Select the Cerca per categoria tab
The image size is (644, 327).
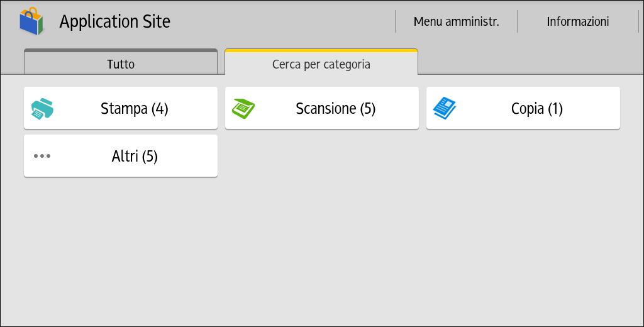click(321, 64)
